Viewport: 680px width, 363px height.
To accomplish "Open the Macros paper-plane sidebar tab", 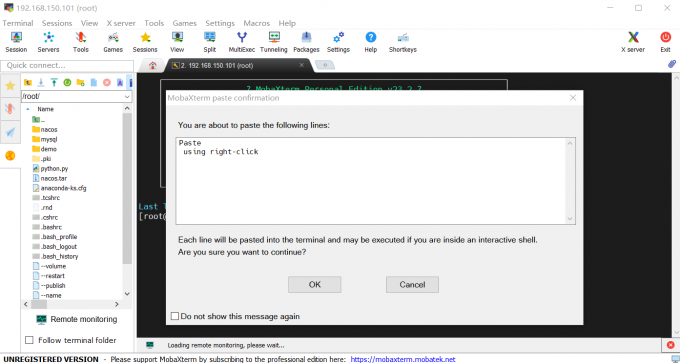I will tap(10, 132).
